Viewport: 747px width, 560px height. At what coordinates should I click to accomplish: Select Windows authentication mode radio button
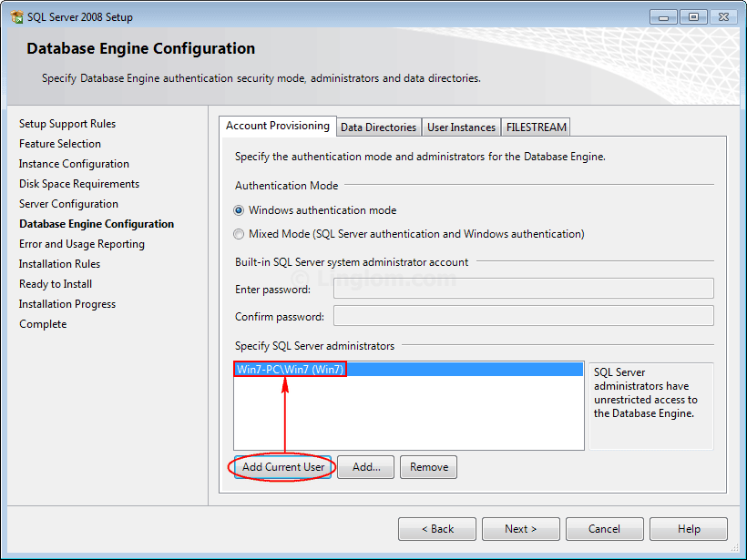click(239, 210)
